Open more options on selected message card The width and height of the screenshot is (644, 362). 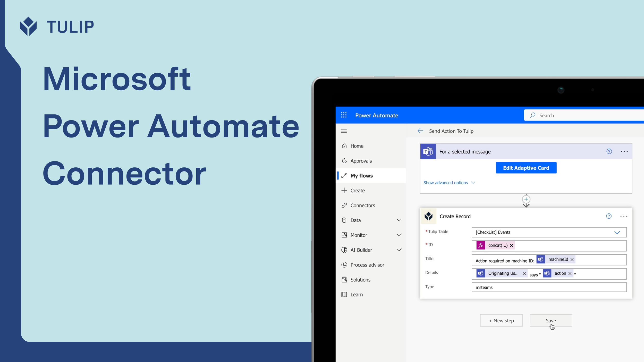624,151
